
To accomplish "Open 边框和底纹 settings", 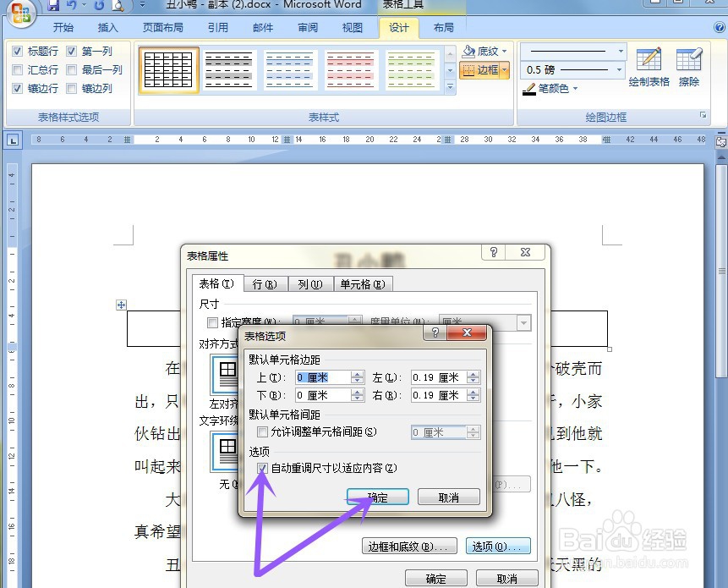I will coord(409,547).
